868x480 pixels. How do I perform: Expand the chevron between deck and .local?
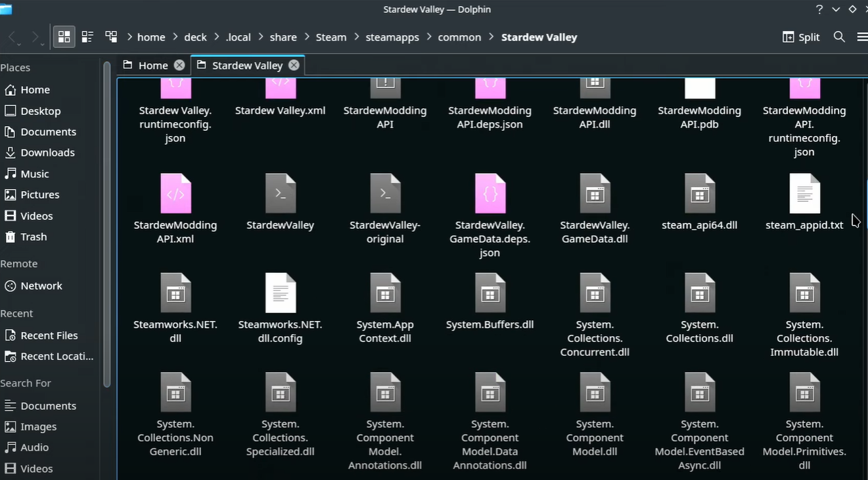(x=217, y=37)
